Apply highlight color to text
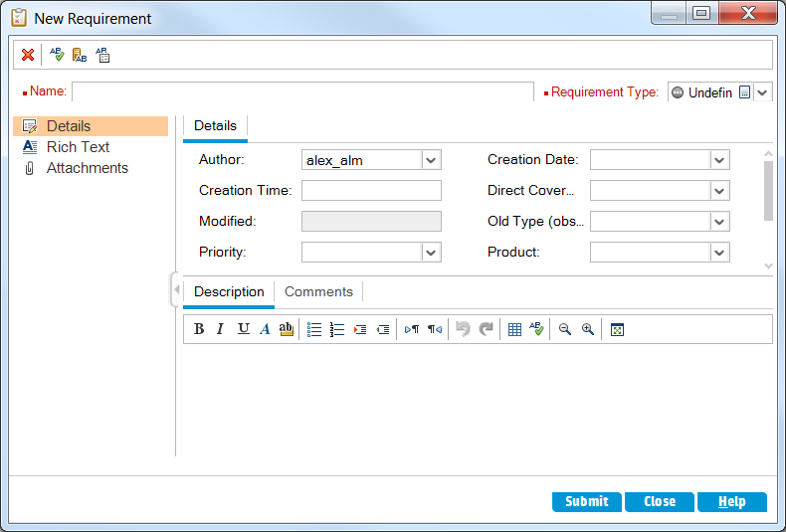This screenshot has height=532, width=786. click(x=287, y=329)
